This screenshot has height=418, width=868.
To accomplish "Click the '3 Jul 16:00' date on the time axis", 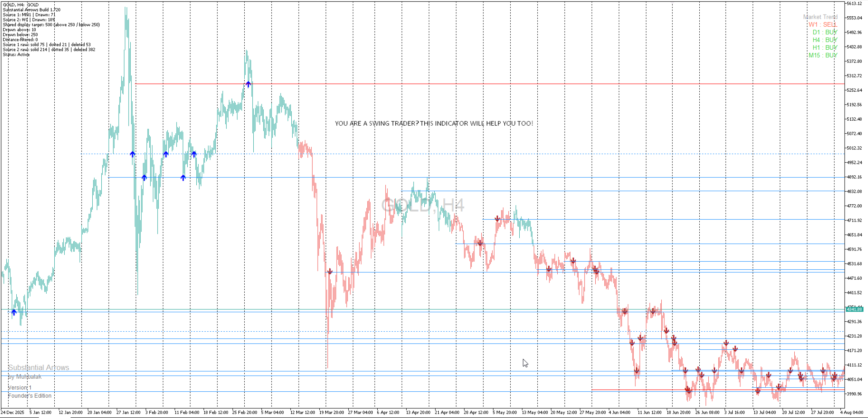I will (x=735, y=412).
